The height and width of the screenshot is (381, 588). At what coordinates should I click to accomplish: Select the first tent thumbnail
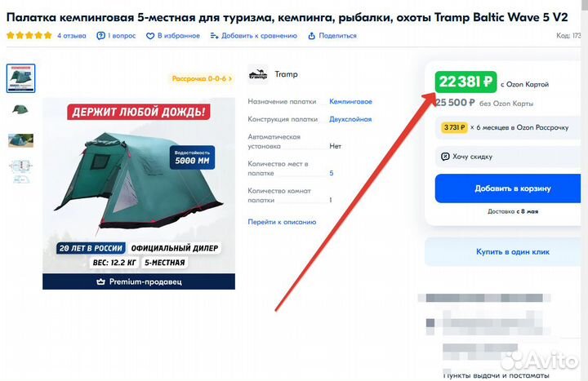(x=20, y=78)
